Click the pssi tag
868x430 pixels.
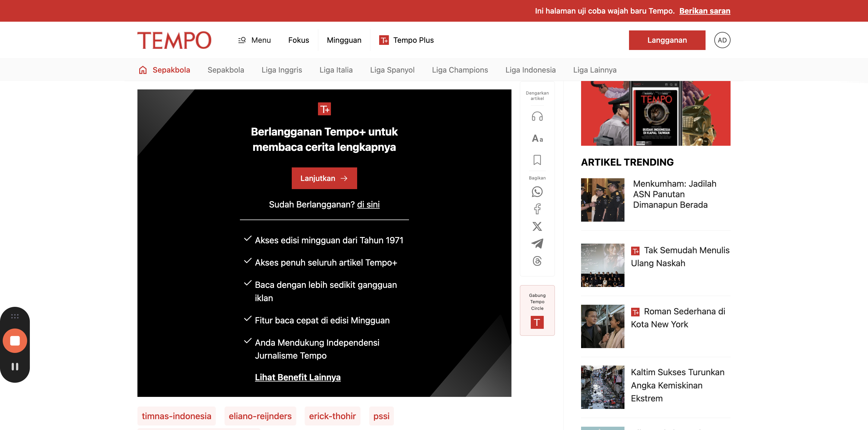[381, 416]
